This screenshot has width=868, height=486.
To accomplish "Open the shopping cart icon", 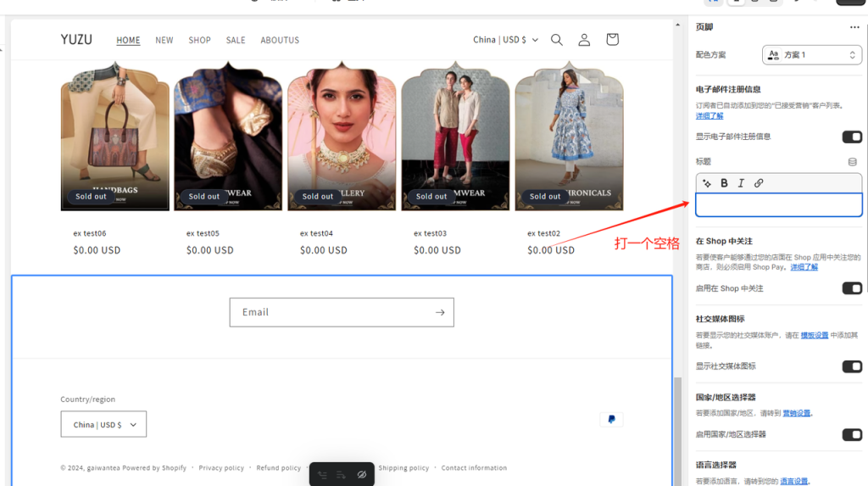I will [612, 39].
